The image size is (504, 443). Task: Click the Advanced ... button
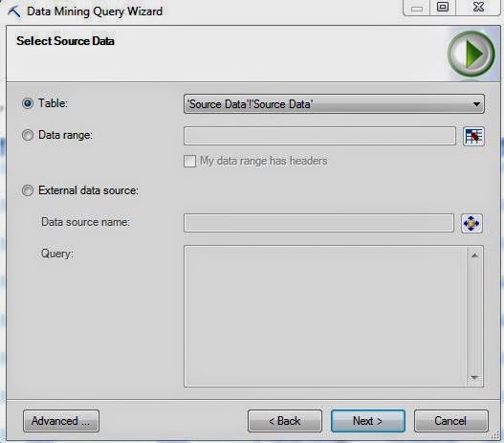[x=61, y=421]
